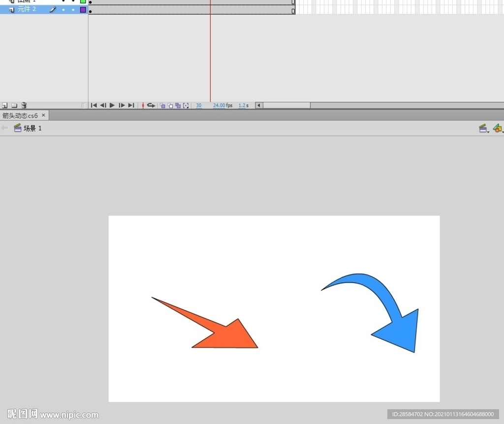Image resolution: width=504 pixels, height=424 pixels.
Task: Select the 箭头动态cs6 document tab
Action: pyautogui.click(x=20, y=116)
